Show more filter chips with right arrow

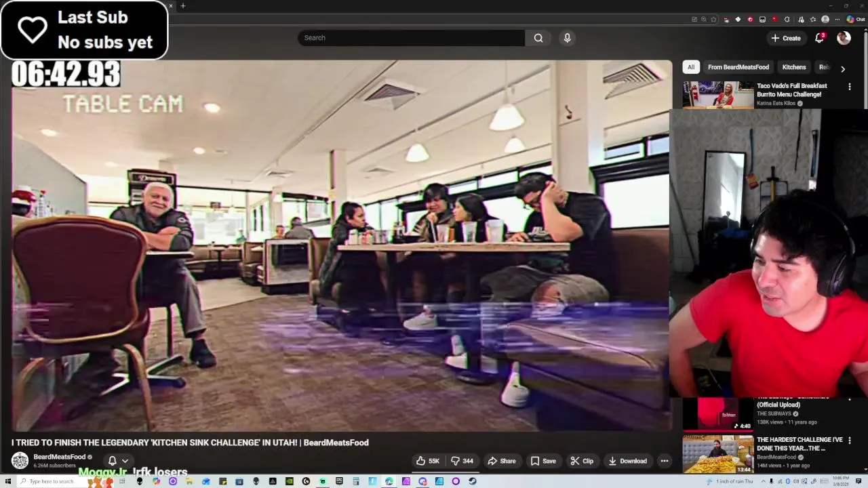[843, 68]
